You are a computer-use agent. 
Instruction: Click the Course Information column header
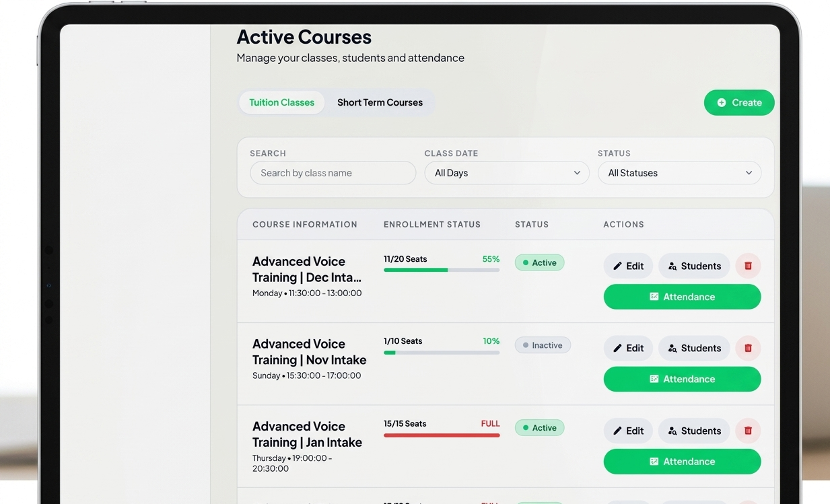[305, 224]
